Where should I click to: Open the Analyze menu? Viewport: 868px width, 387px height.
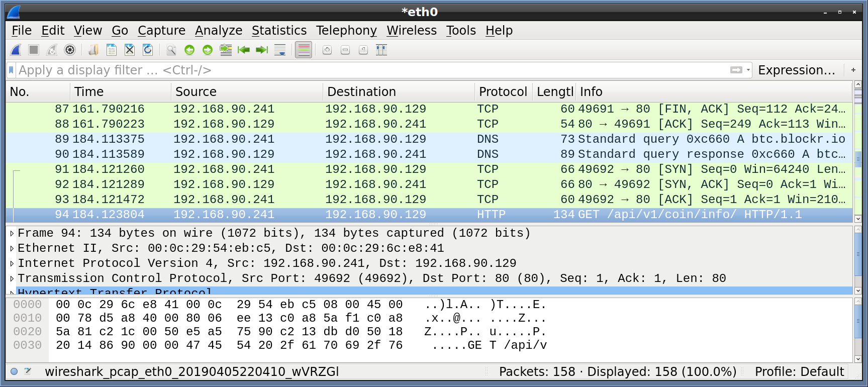coord(219,31)
